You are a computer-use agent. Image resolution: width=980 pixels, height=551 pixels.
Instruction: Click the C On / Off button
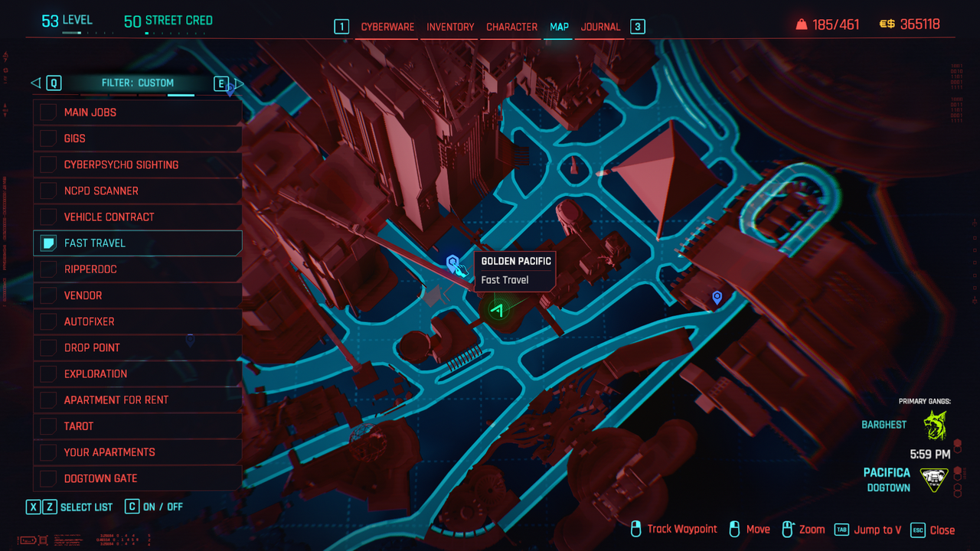(132, 507)
